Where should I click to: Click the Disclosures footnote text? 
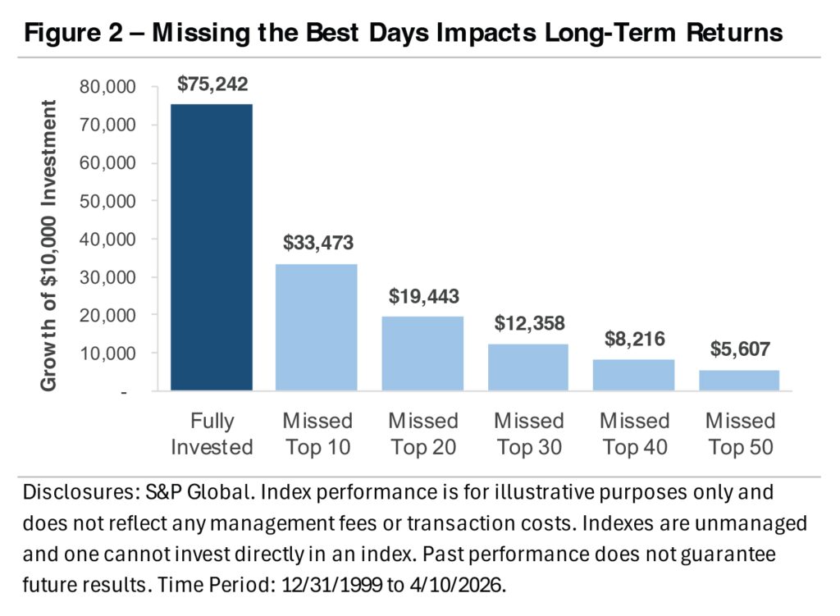tap(416, 541)
